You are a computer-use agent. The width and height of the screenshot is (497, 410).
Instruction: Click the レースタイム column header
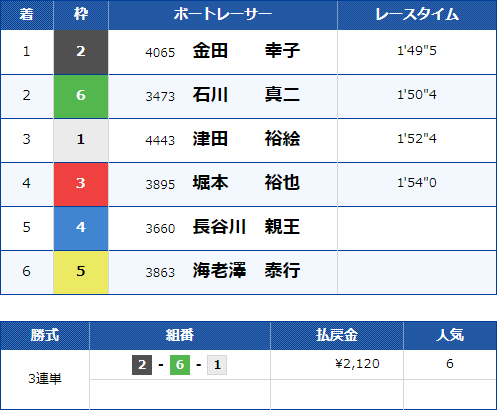pyautogui.click(x=417, y=15)
